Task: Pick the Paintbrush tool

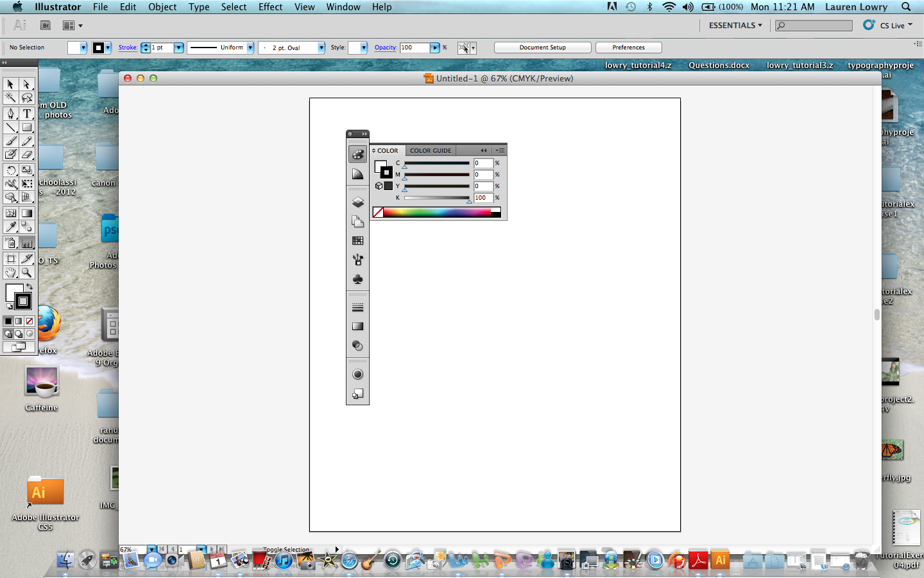Action: click(10, 142)
